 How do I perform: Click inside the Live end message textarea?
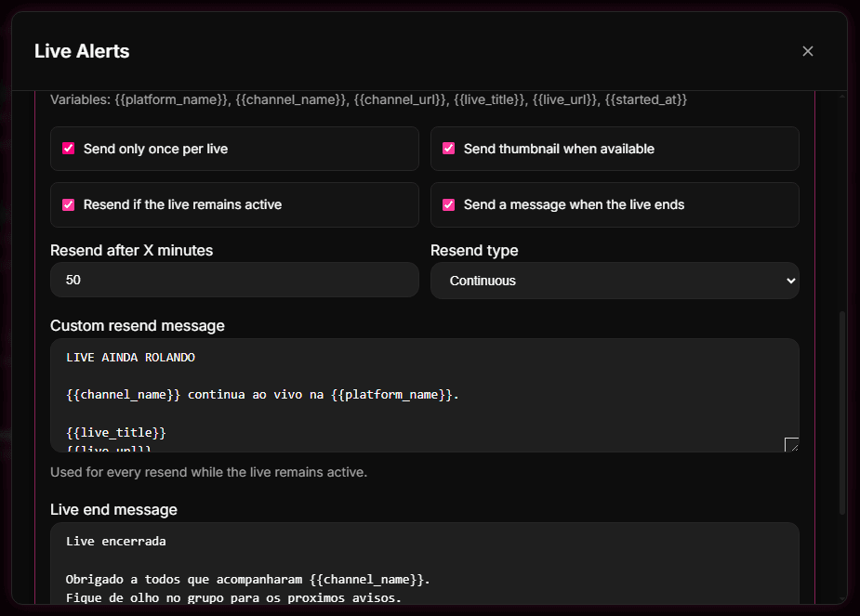[425, 563]
